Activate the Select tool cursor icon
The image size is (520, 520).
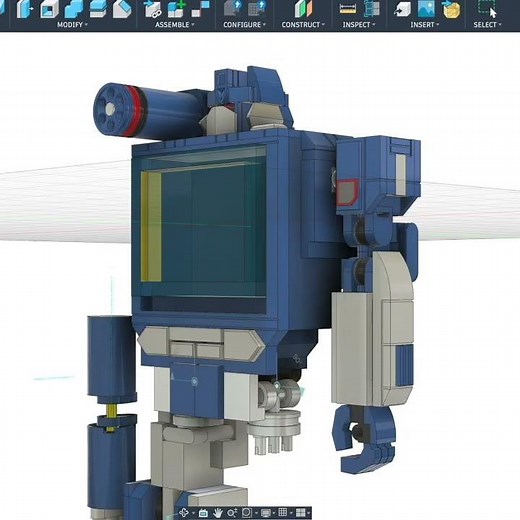coord(487,9)
